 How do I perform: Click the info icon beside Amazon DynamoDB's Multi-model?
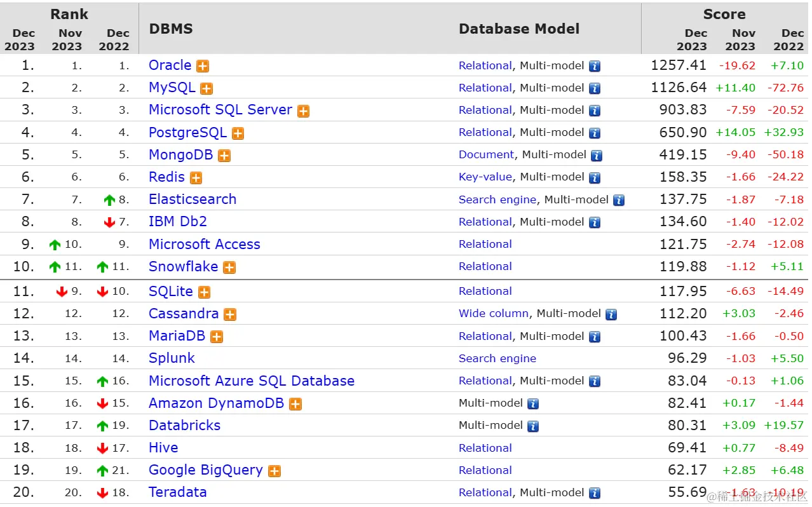pos(533,403)
